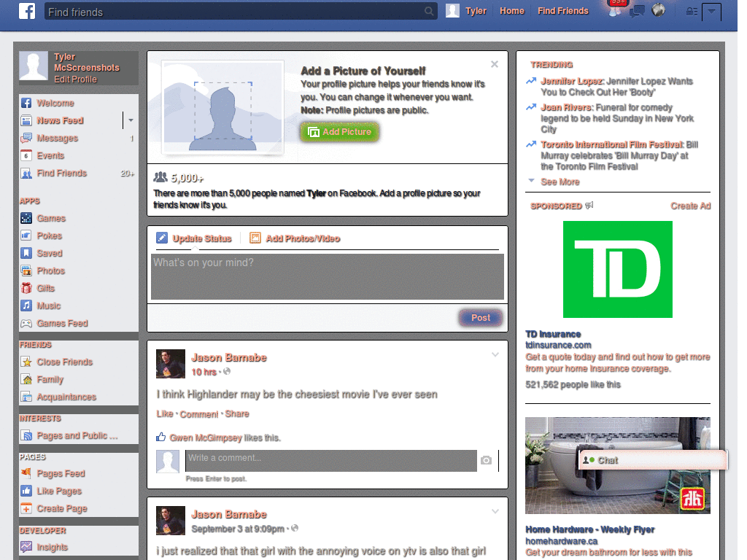Click the Games app icon
The width and height of the screenshot is (747, 560).
[x=26, y=218]
